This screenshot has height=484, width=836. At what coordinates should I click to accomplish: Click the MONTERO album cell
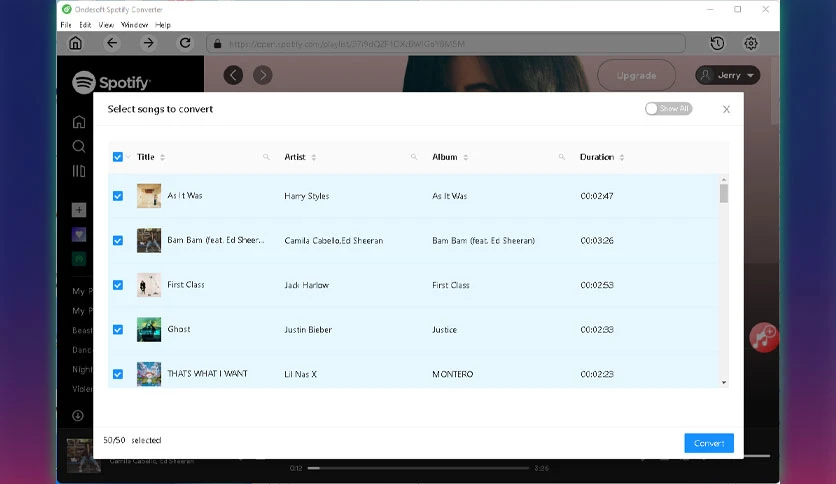tap(453, 374)
